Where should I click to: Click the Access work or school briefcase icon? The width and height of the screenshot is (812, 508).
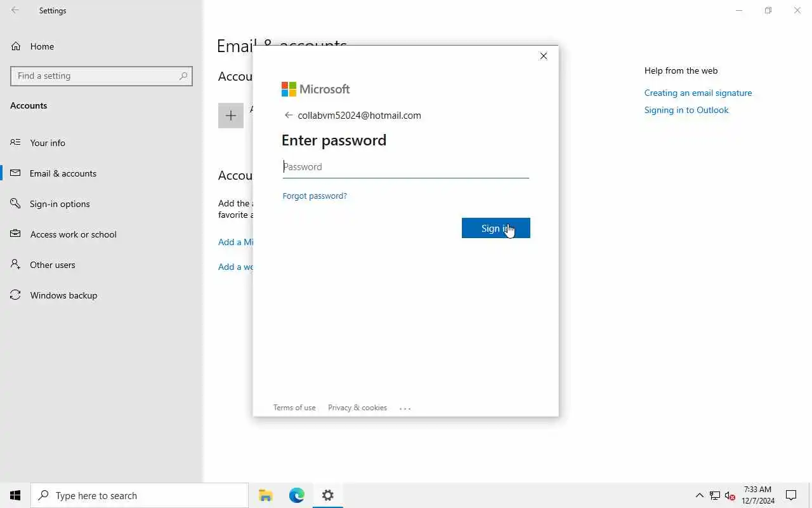[15, 234]
